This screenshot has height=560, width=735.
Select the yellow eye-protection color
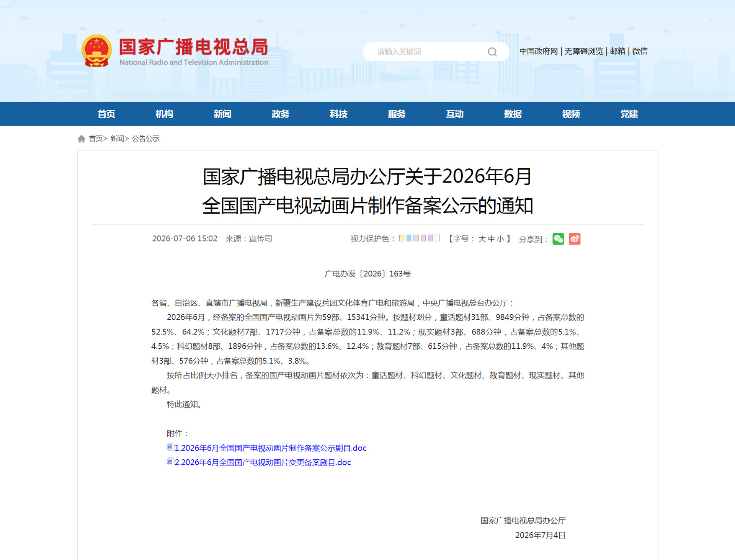pos(402,238)
